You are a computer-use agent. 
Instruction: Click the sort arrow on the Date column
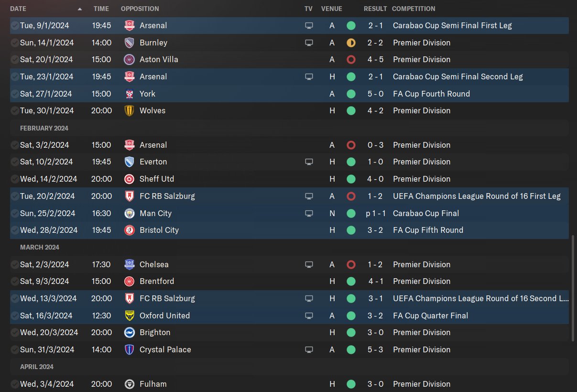79,9
